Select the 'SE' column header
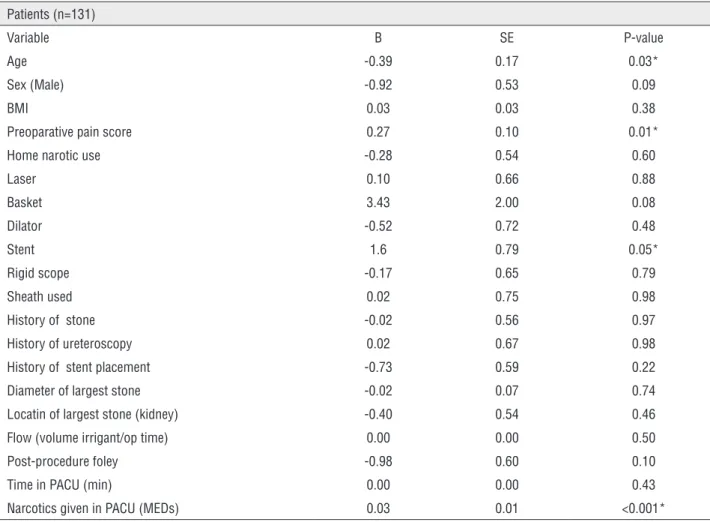The width and height of the screenshot is (710, 522). (507, 38)
